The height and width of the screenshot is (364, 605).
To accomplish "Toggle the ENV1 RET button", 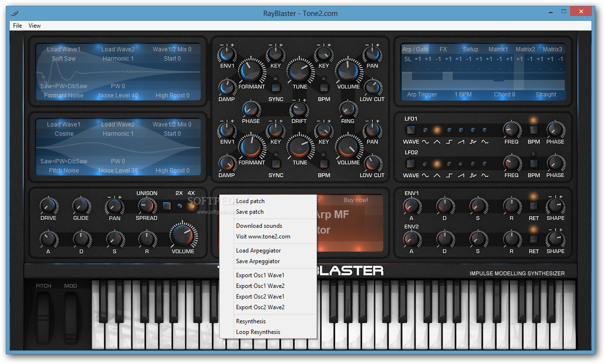I will tap(534, 206).
